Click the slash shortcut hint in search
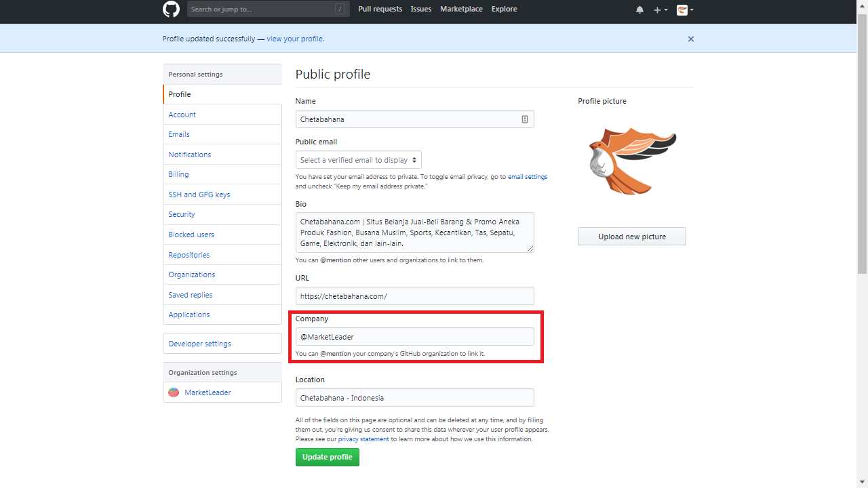This screenshot has width=868, height=488. tap(340, 9)
